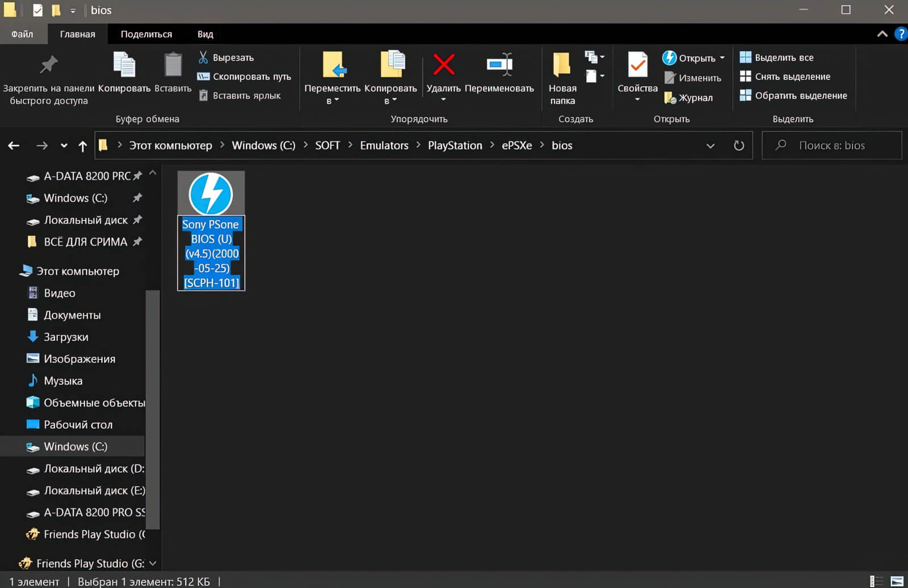Delete the file with the red X Удалить icon
908x588 pixels.
point(444,65)
